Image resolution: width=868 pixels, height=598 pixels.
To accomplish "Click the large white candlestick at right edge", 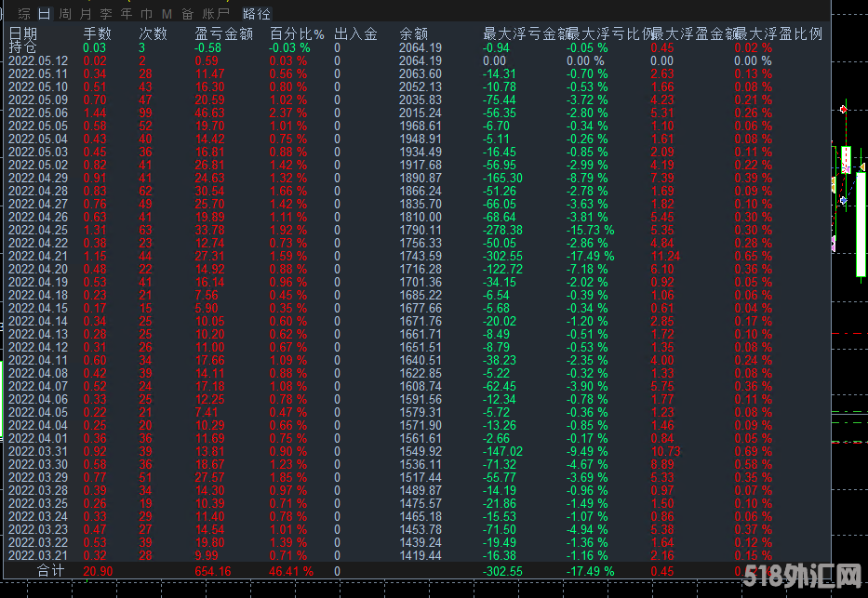I will [x=861, y=223].
